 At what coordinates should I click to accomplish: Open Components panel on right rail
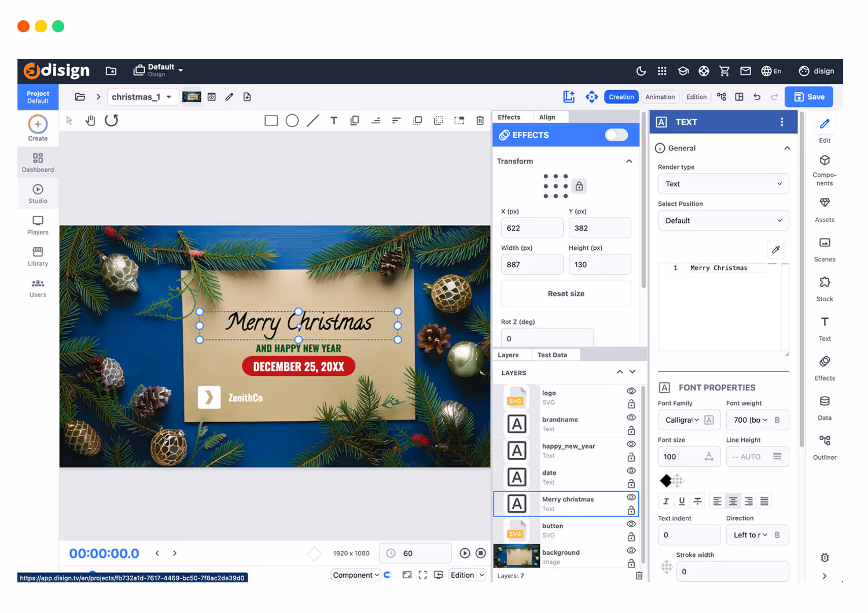(825, 170)
